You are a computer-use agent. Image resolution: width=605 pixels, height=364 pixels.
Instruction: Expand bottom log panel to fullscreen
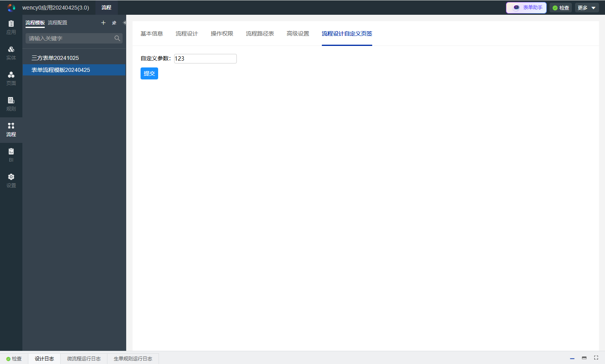[596, 358]
